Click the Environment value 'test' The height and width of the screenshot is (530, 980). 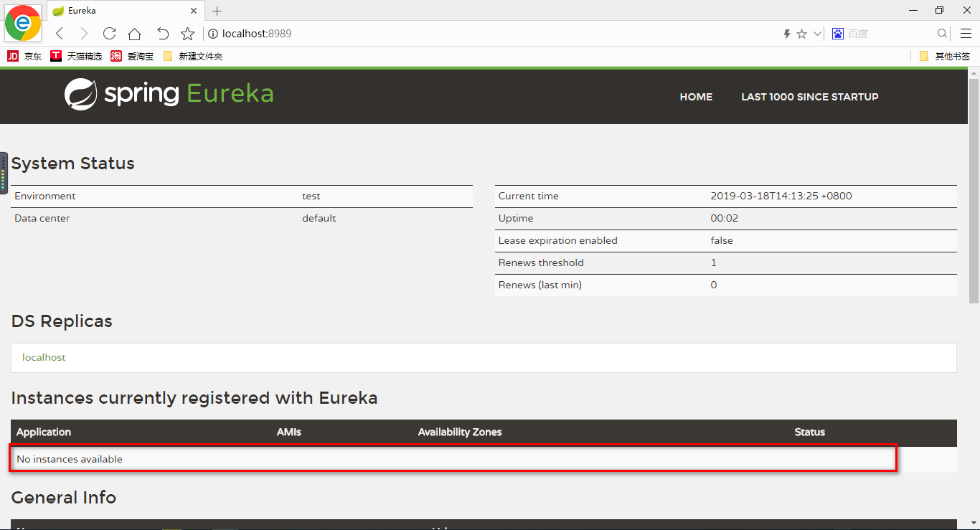(x=311, y=196)
